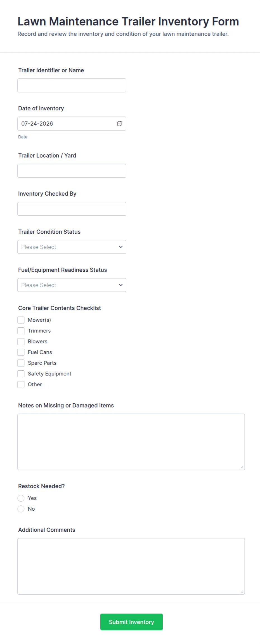Tick the Trimmers checkbox
Screen dimensions: 260x644
[x=21, y=331]
